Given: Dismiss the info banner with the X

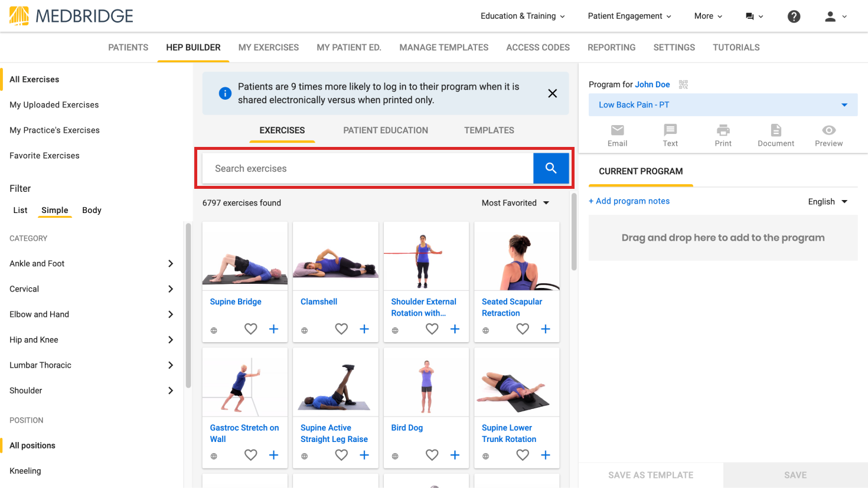Looking at the screenshot, I should 553,93.
